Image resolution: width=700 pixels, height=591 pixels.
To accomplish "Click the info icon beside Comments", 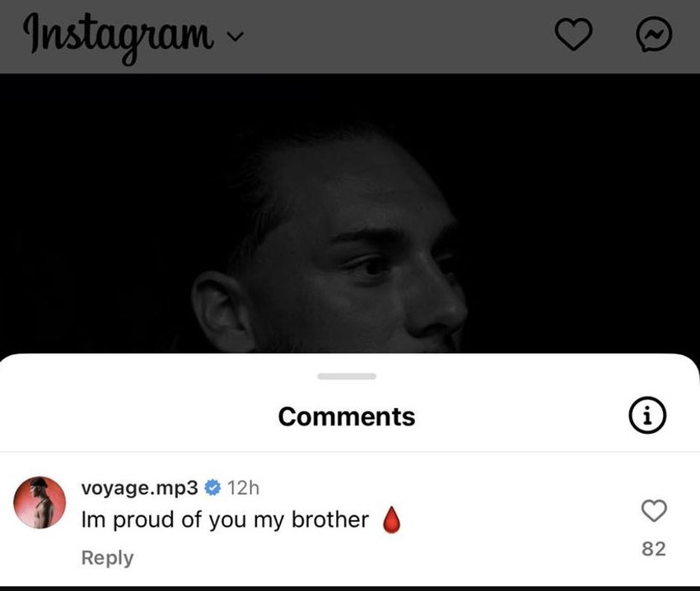I will click(647, 416).
